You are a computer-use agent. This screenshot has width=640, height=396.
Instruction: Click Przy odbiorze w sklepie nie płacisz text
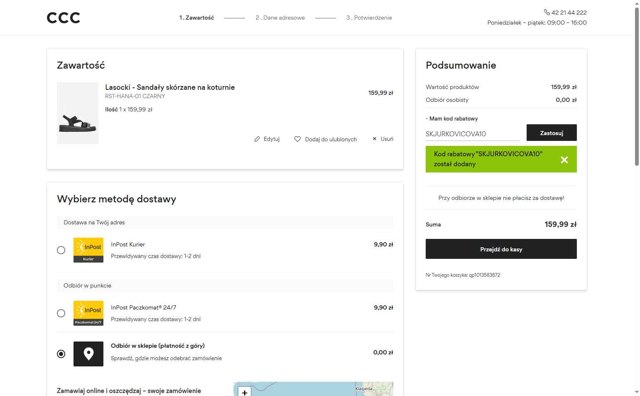[501, 198]
